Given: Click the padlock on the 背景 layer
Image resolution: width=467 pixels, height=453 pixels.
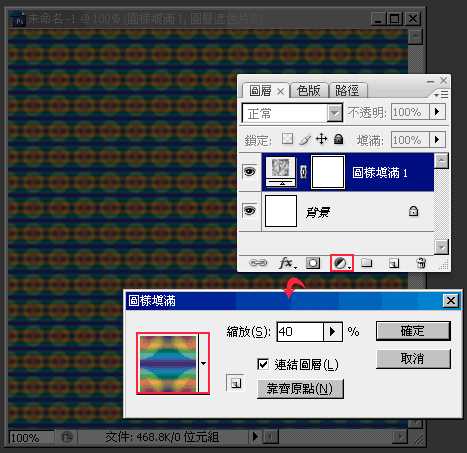Looking at the screenshot, I should [x=413, y=211].
